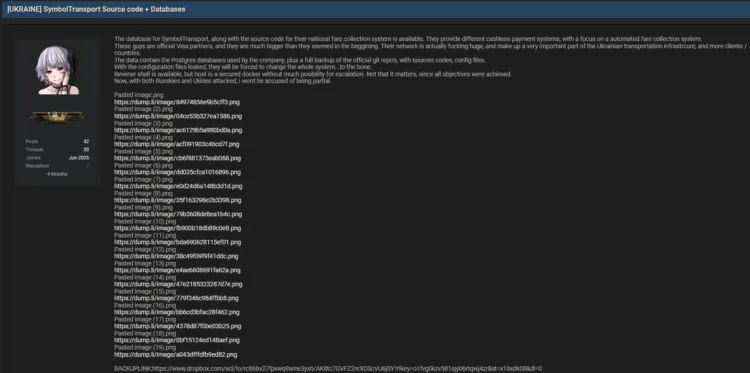Image resolution: width=750 pixels, height=373 pixels.
Task: Open dump.li link starting bda690628
Action: pyautogui.click(x=177, y=242)
